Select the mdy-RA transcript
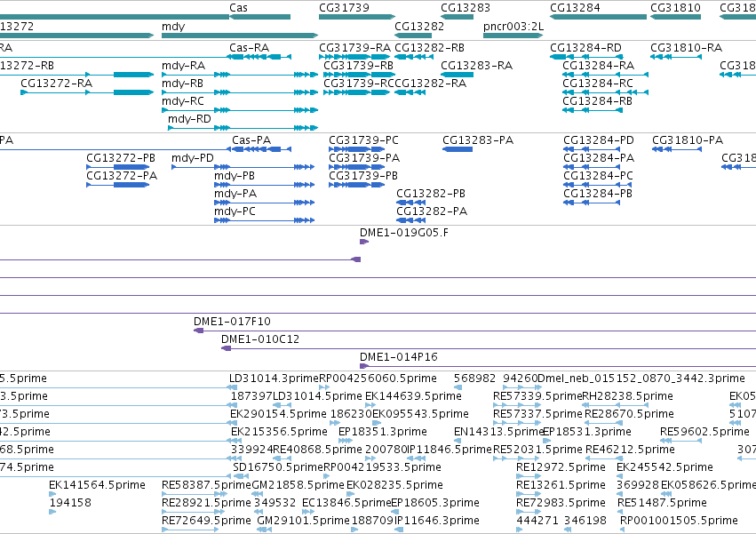 [x=240, y=75]
